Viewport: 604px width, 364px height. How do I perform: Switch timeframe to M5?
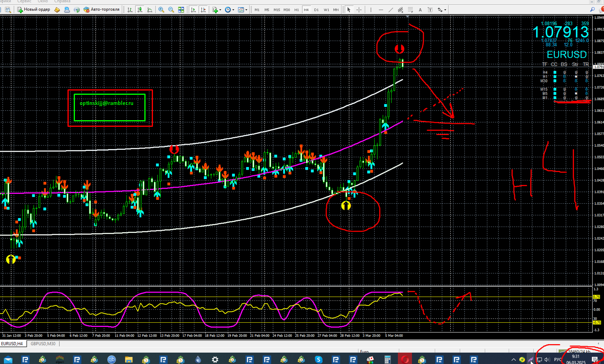[x=267, y=10]
